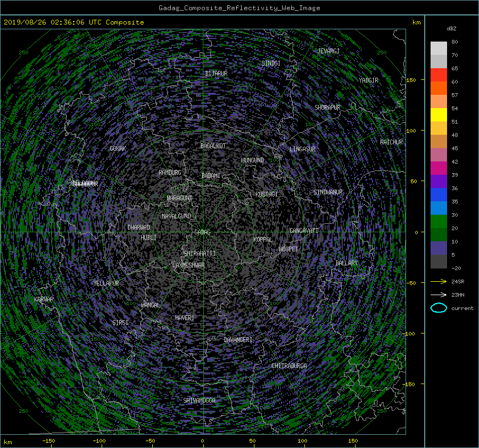Click the 'current' legend label
Viewport: 479px width, 448px height.
(463, 308)
